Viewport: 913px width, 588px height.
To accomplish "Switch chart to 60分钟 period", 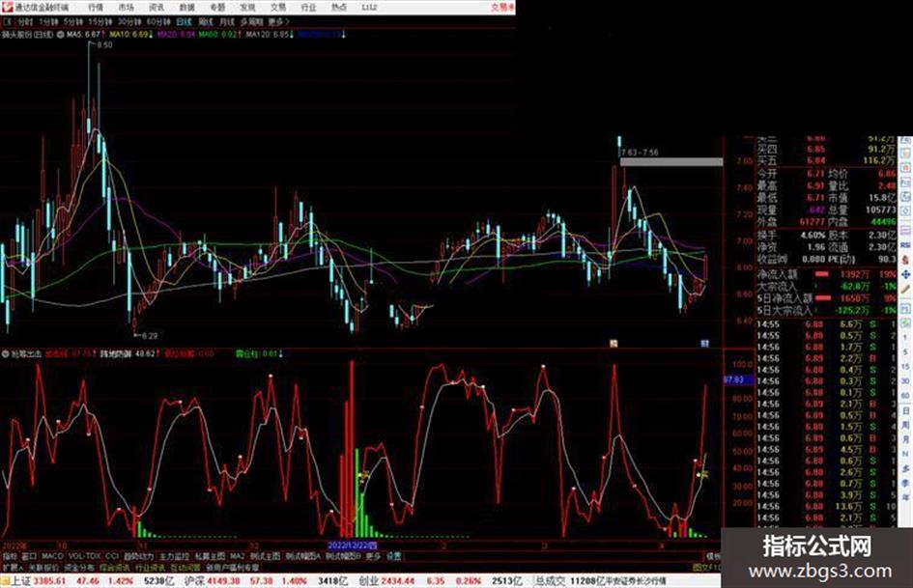I will (x=157, y=22).
